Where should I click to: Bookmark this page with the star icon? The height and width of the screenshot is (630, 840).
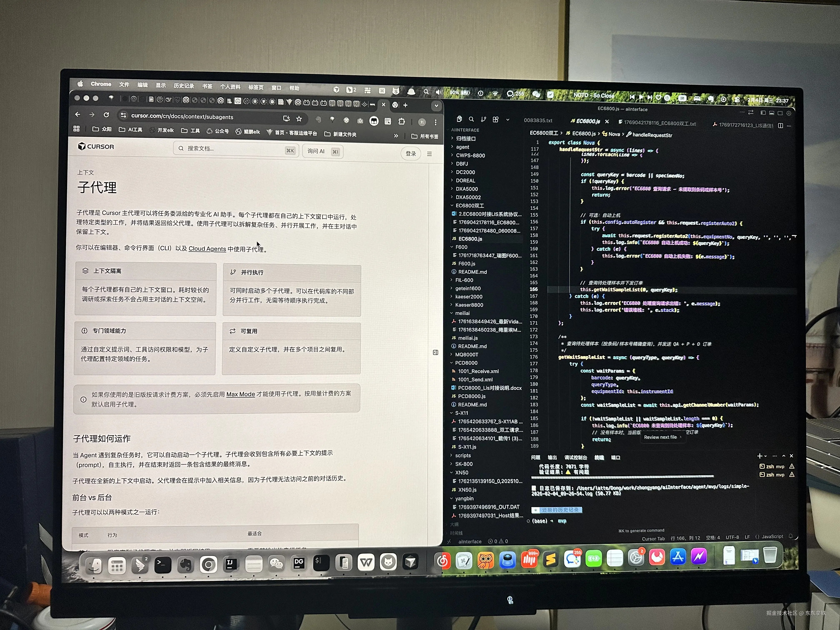click(299, 119)
